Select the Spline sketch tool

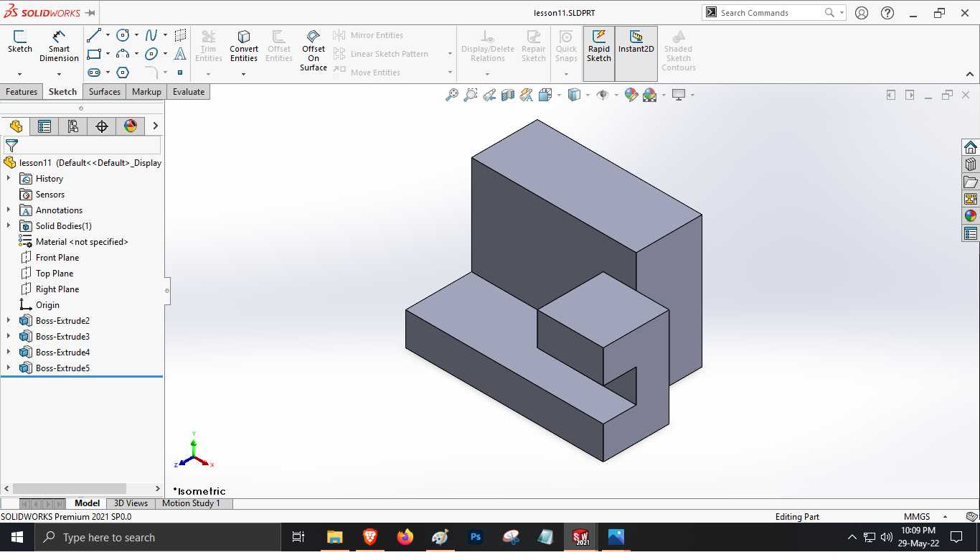151,35
